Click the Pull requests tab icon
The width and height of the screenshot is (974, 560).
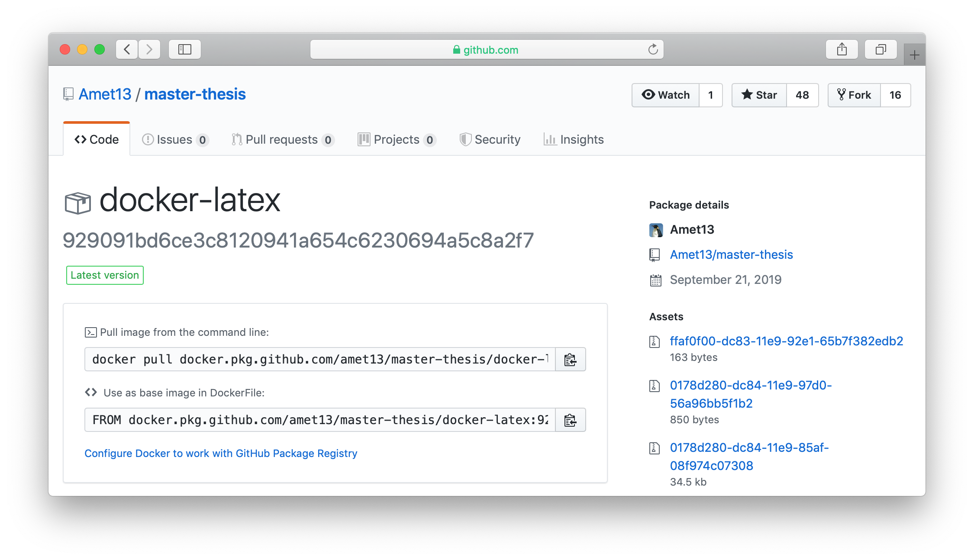(238, 140)
